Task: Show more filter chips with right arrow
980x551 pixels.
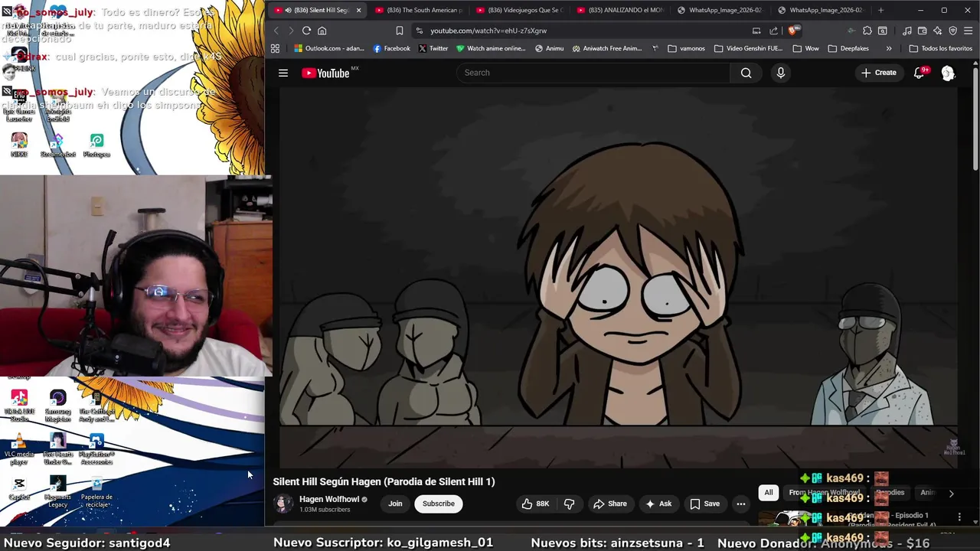Action: tap(951, 494)
